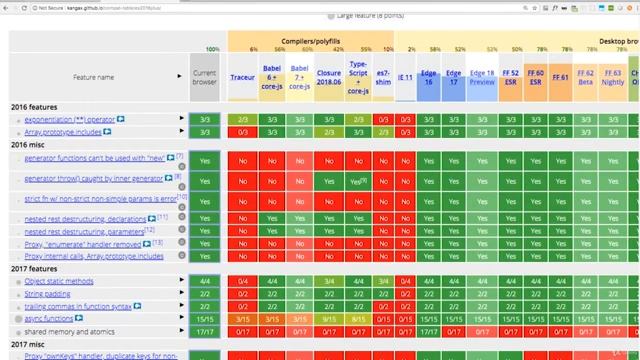Image resolution: width=640 pixels, height=360 pixels.
Task: Bookmark this page with the star icon
Action: 534,8
